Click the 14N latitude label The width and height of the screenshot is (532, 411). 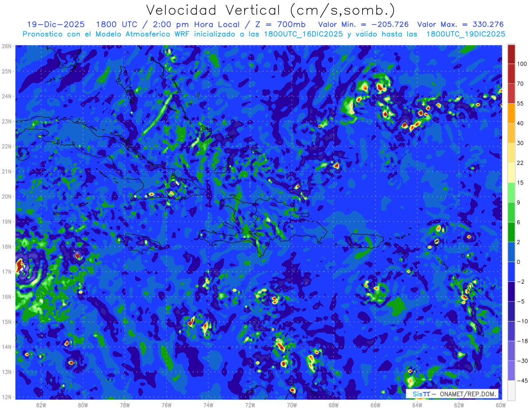(7, 347)
